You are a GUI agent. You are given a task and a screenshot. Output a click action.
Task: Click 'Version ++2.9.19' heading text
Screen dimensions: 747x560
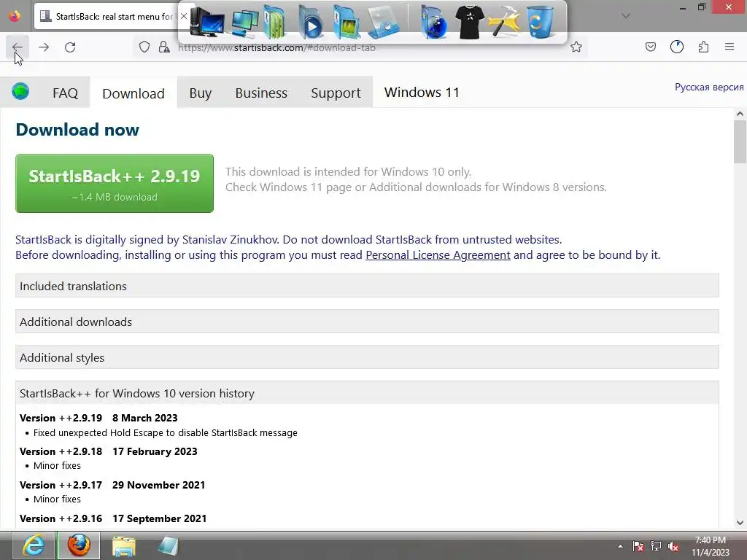[x=61, y=418]
